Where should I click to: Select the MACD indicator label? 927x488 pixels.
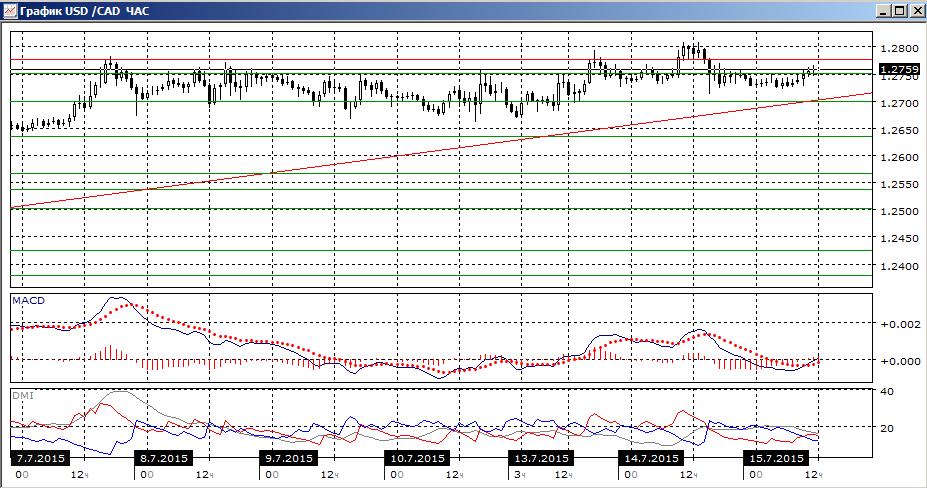click(x=28, y=300)
